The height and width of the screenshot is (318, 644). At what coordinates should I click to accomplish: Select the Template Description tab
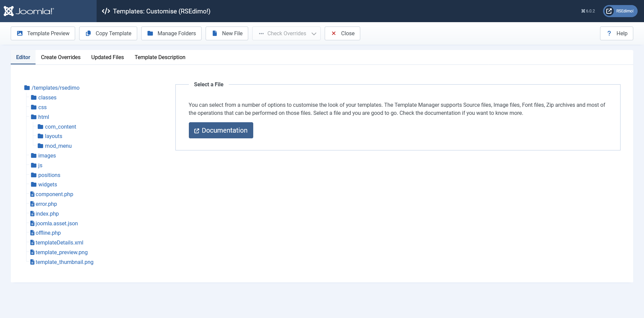pos(160,57)
